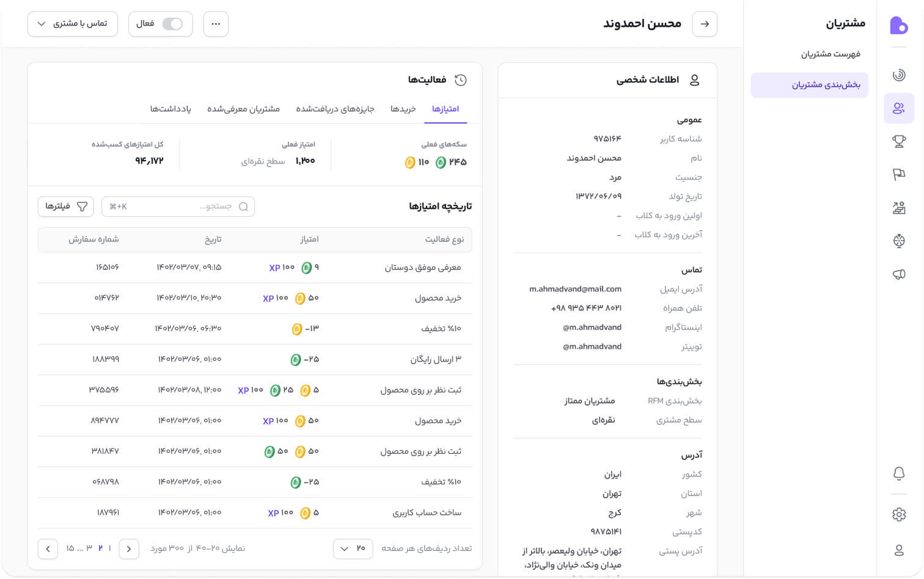Go to page ۱۵ in pagination

click(x=70, y=548)
